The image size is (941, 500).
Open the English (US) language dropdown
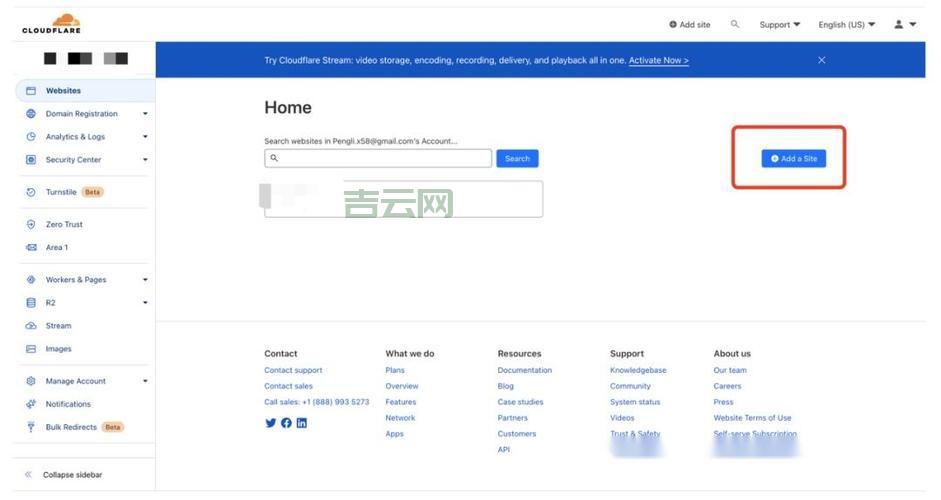pos(846,25)
